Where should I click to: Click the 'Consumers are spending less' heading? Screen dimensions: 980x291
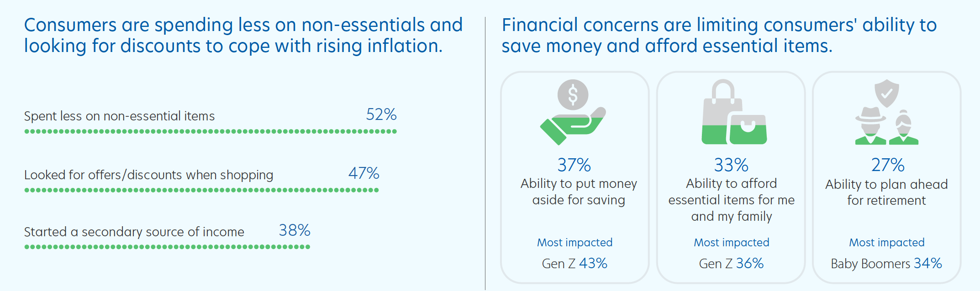click(243, 36)
